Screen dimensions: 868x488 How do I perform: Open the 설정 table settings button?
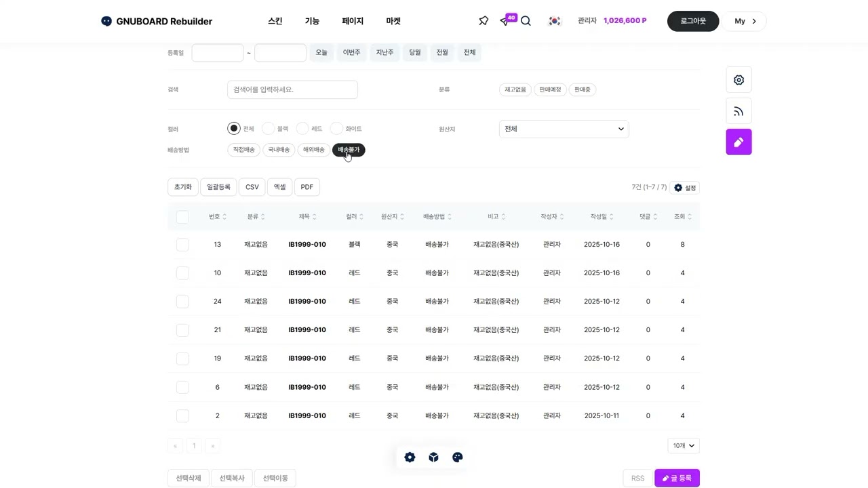[x=685, y=188]
